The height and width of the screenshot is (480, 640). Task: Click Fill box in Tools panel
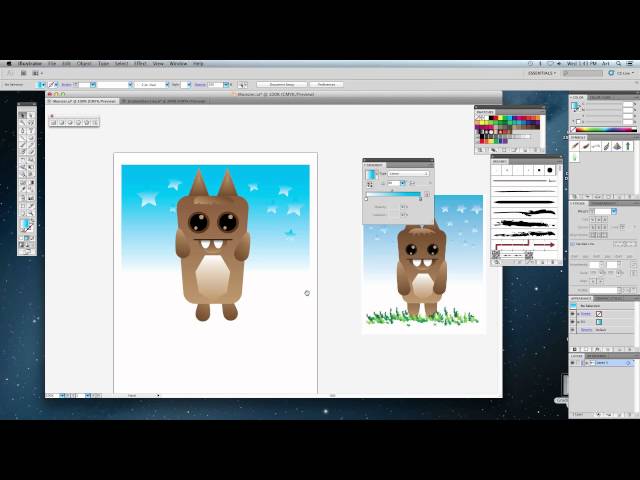pos(25,224)
